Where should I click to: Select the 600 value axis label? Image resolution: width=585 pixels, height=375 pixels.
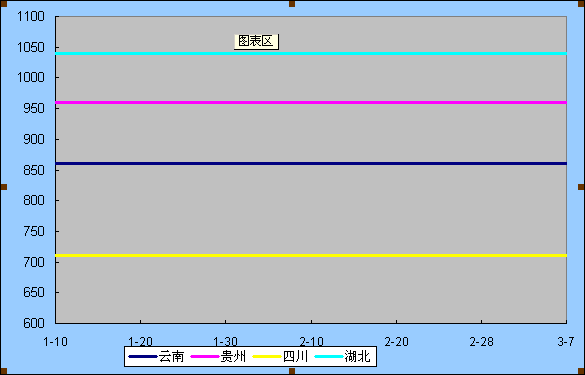34,323
